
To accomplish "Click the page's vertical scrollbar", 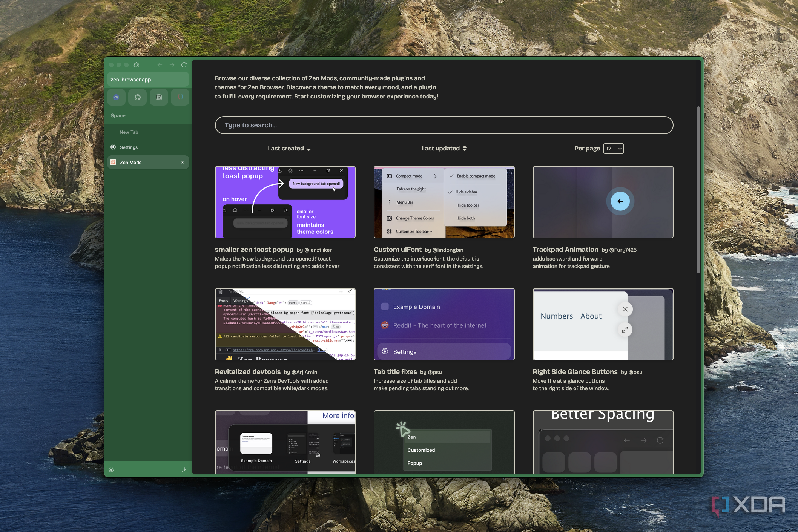I will point(698,190).
